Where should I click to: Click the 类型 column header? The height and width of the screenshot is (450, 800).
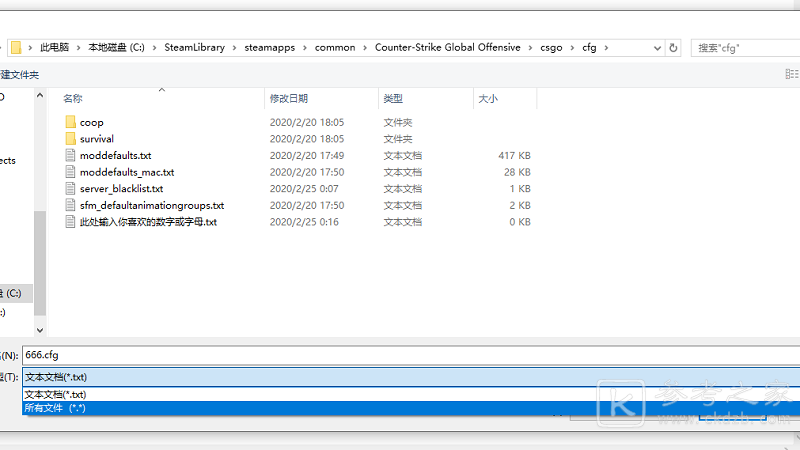(393, 99)
